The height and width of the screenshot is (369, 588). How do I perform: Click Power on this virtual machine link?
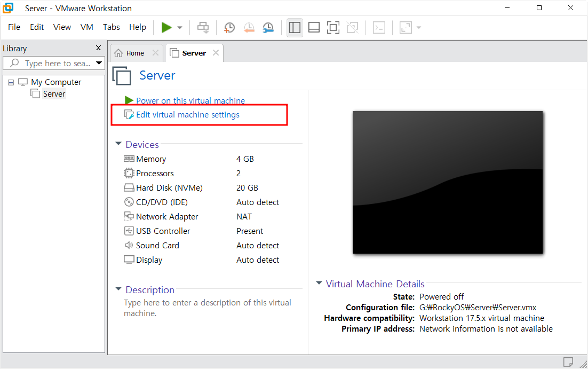pos(190,100)
